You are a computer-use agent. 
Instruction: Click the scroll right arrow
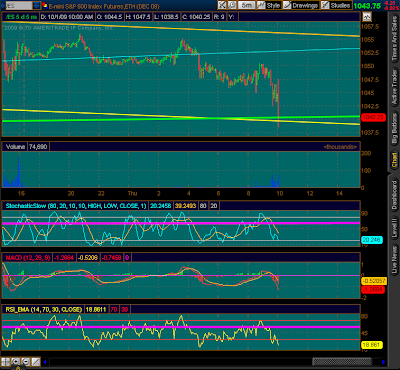coord(384,361)
